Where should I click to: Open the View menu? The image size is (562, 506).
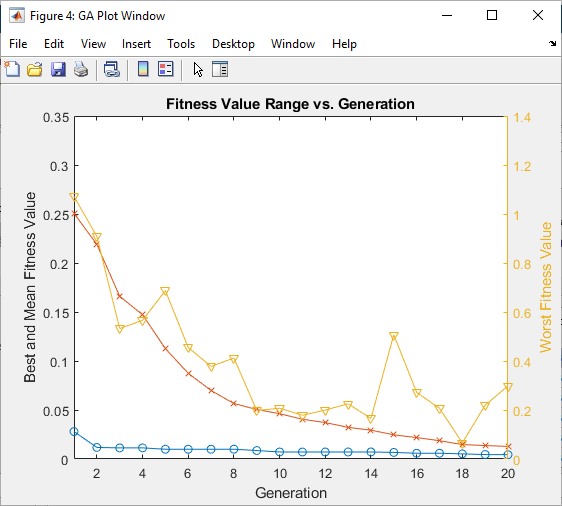(x=93, y=44)
